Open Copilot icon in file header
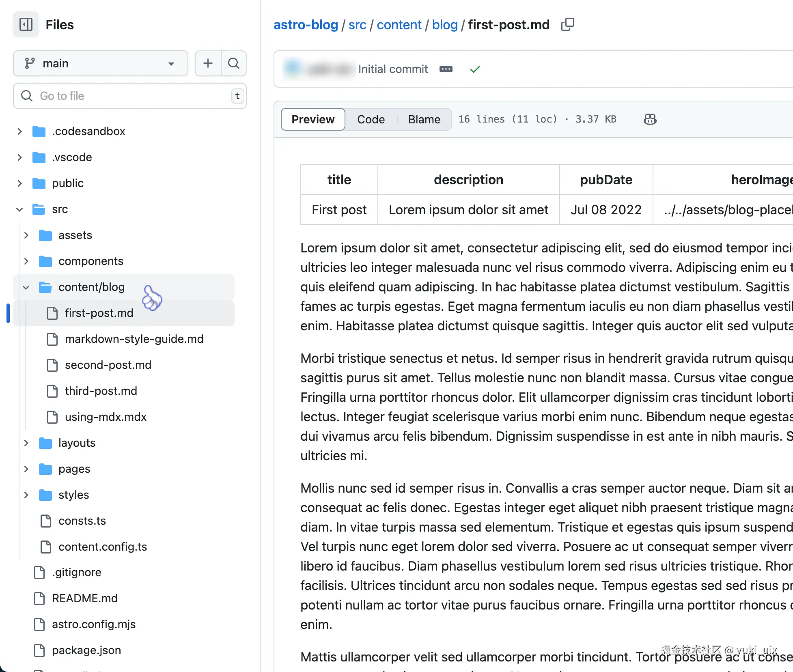Viewport: 793px width, 672px height. (650, 119)
